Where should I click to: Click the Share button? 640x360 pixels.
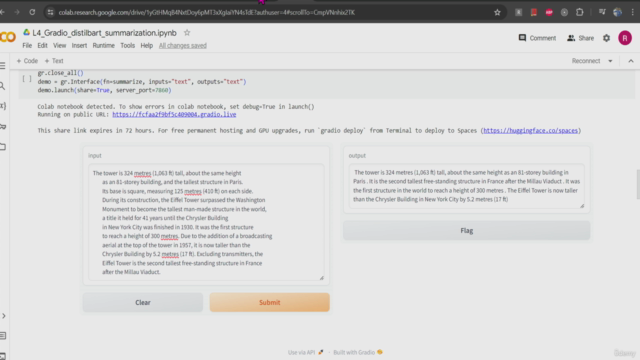click(x=580, y=38)
